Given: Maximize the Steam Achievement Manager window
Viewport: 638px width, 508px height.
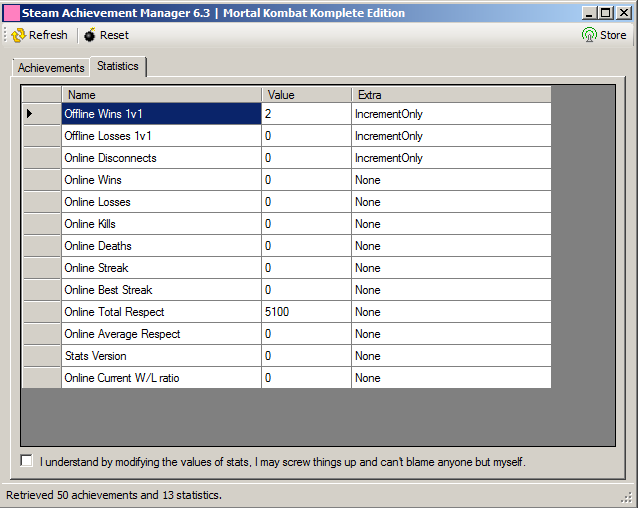Looking at the screenshot, I should (x=604, y=13).
